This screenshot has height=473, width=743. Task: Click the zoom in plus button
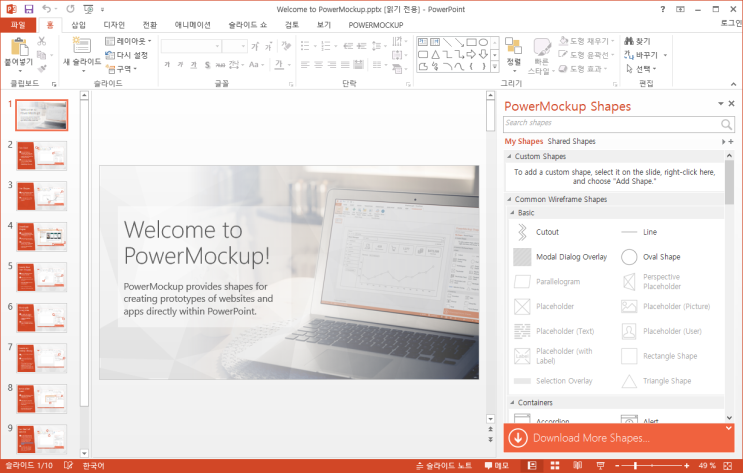686,465
